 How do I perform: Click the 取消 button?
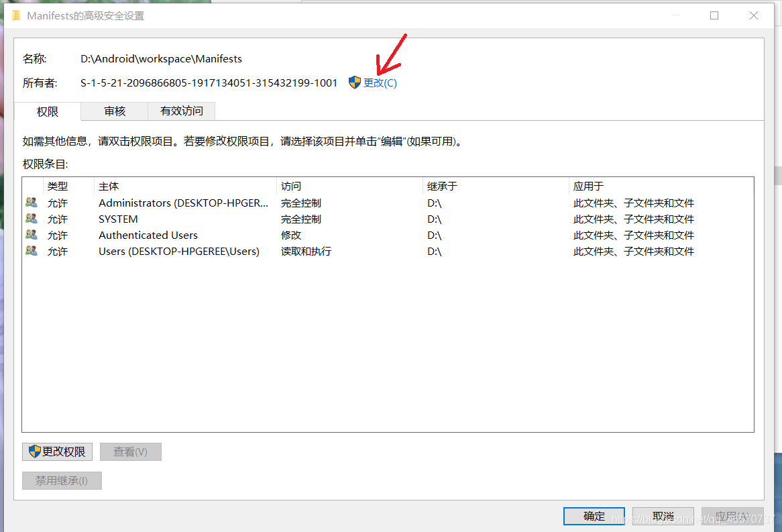coord(663,516)
